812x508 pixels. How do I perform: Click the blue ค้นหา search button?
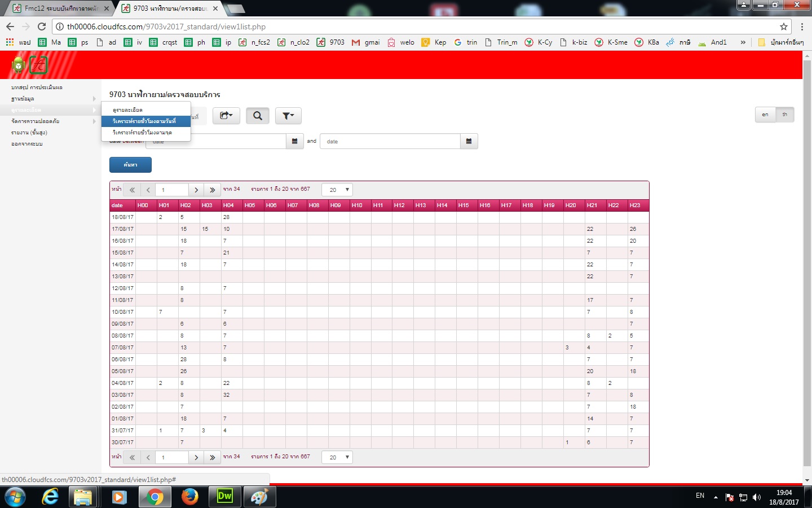[130, 165]
